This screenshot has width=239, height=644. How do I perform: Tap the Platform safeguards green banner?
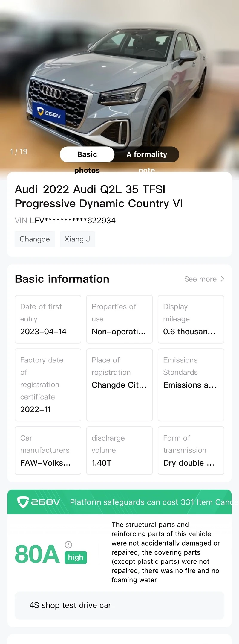click(x=119, y=502)
